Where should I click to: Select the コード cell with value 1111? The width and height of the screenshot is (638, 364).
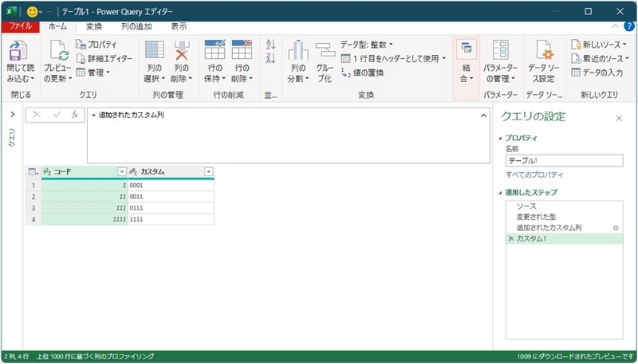(85, 219)
